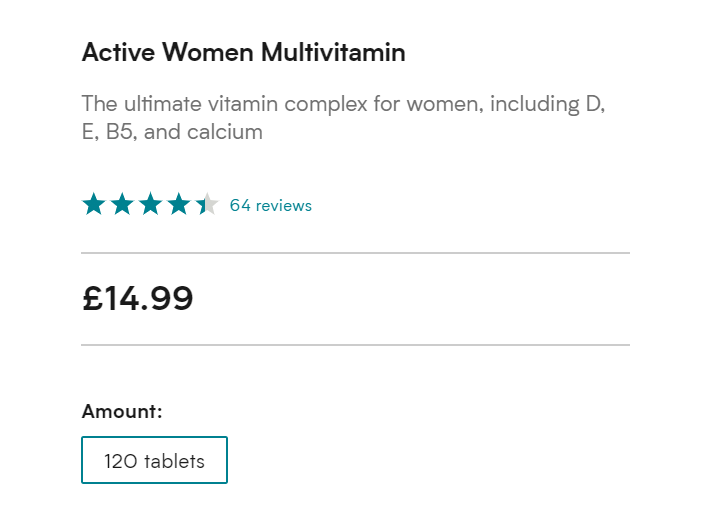Click the second teal rating star
The height and width of the screenshot is (517, 724).
coord(122,205)
